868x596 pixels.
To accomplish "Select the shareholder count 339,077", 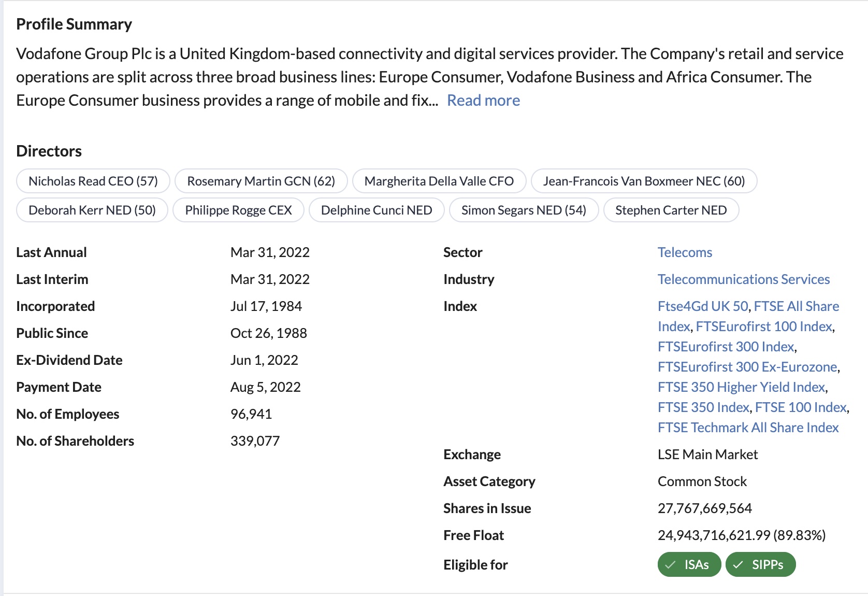I will tap(255, 441).
